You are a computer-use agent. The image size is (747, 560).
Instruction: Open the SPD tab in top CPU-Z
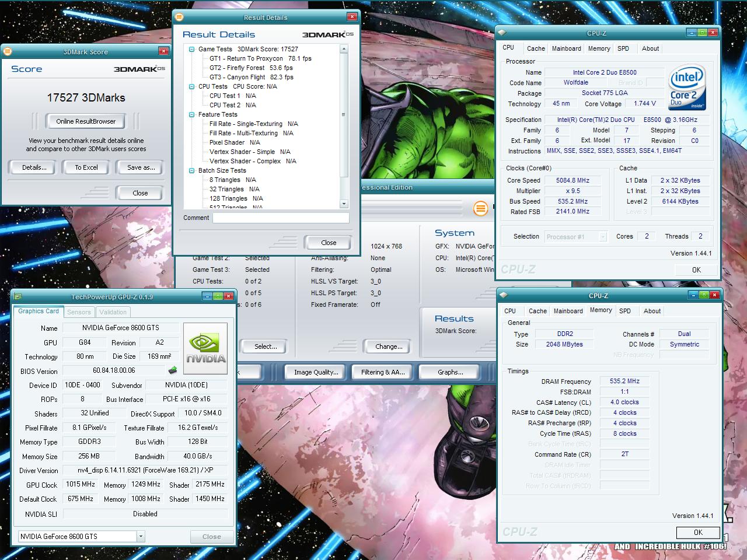click(623, 49)
